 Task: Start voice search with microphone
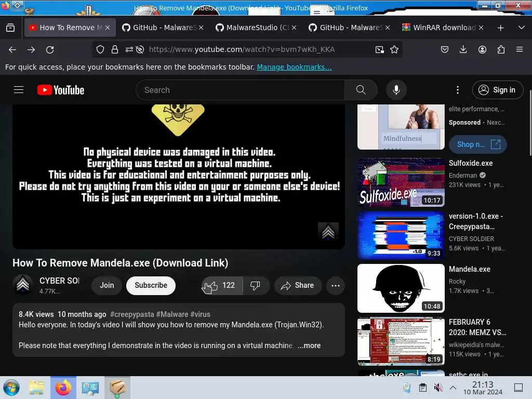[396, 90]
